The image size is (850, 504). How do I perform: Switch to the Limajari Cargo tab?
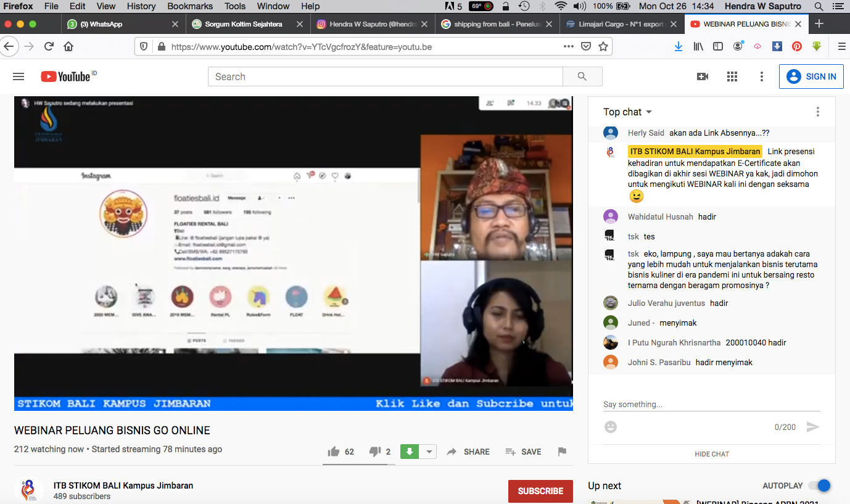(621, 24)
